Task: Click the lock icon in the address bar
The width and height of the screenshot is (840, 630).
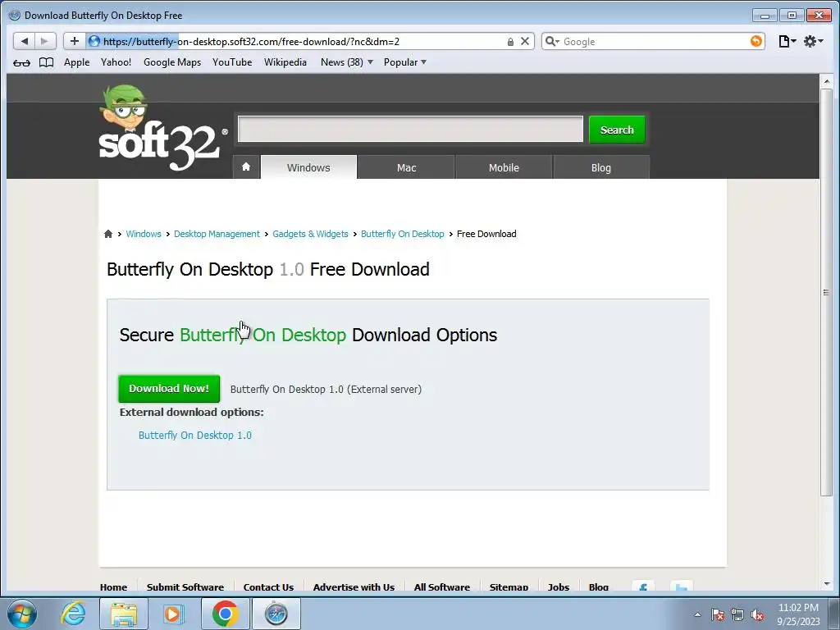Action: pyautogui.click(x=510, y=42)
